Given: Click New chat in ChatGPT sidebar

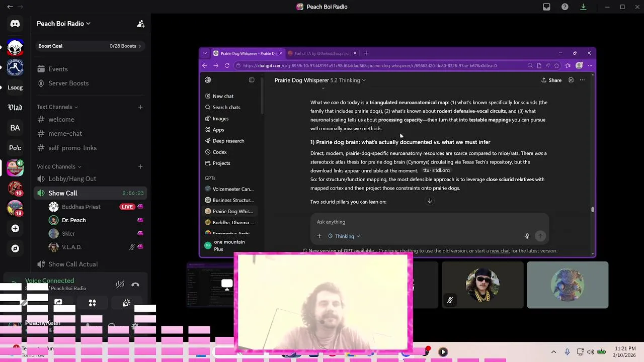Looking at the screenshot, I should pos(219,96).
